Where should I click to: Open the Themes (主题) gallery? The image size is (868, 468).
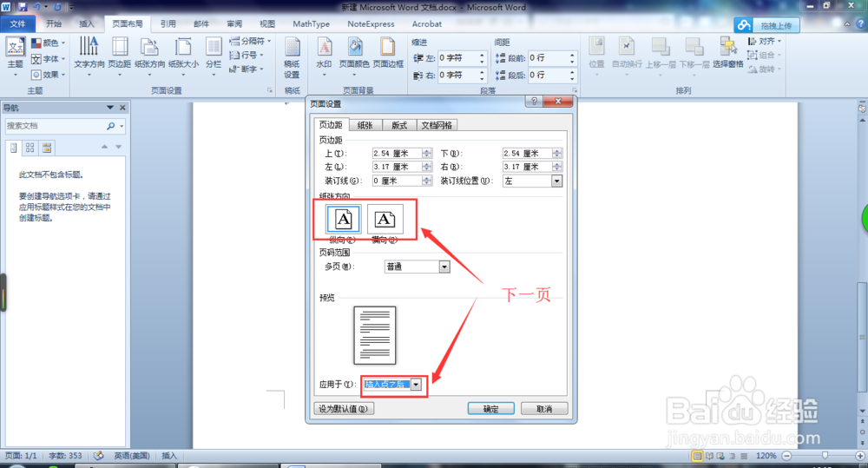click(15, 56)
